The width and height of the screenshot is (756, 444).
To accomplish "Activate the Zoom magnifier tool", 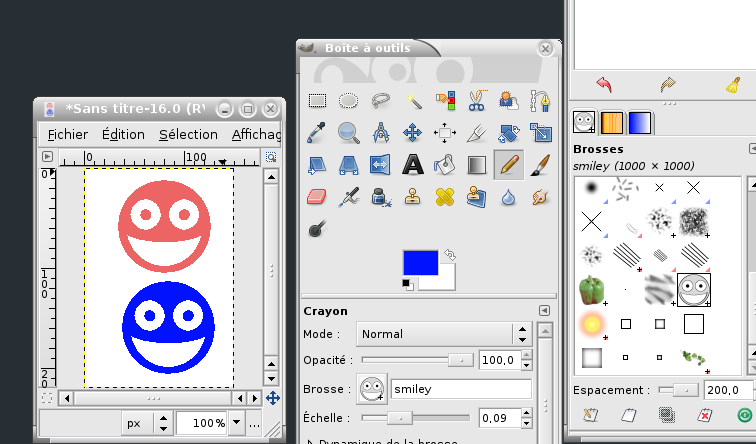I will click(x=349, y=132).
